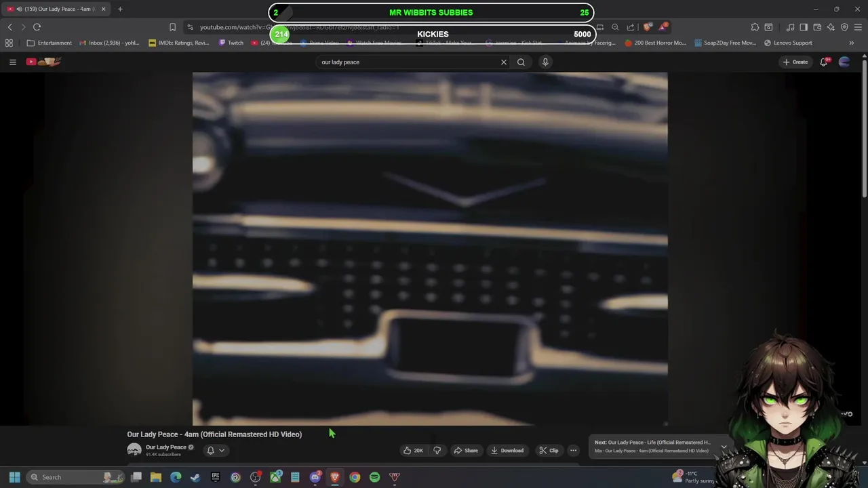The height and width of the screenshot is (488, 868).
Task: Toggle the browser sidebar panel
Action: pos(804,27)
